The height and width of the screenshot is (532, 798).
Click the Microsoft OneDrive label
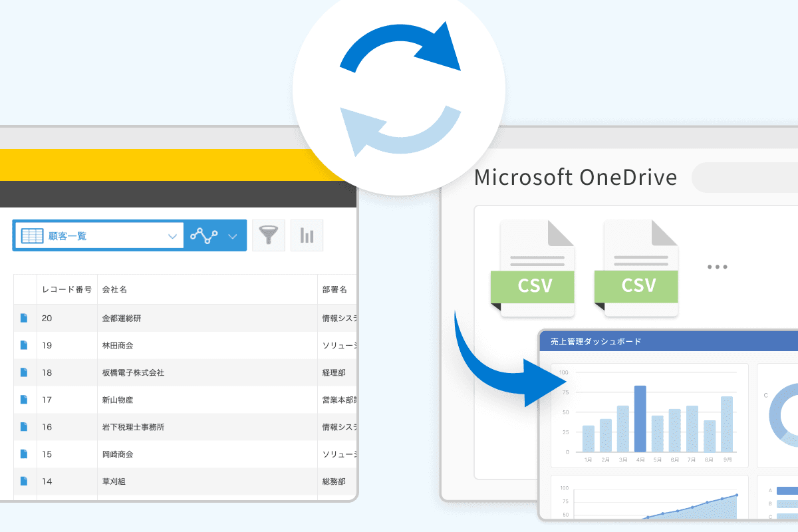576,177
